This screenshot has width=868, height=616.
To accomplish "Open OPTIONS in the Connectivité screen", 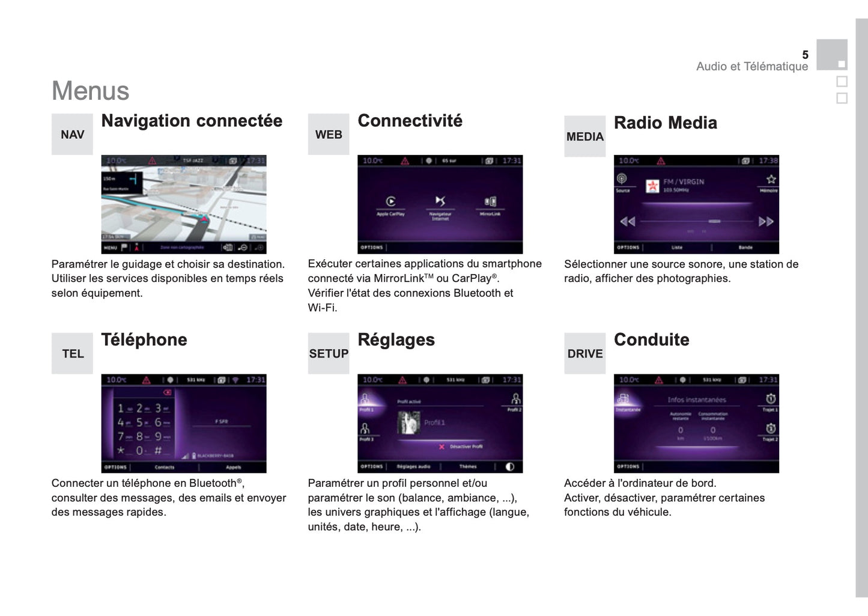I will point(372,247).
